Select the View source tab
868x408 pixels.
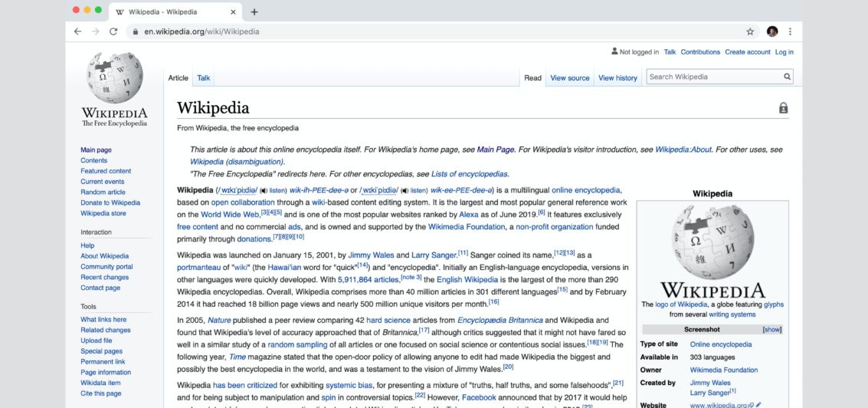pos(570,77)
